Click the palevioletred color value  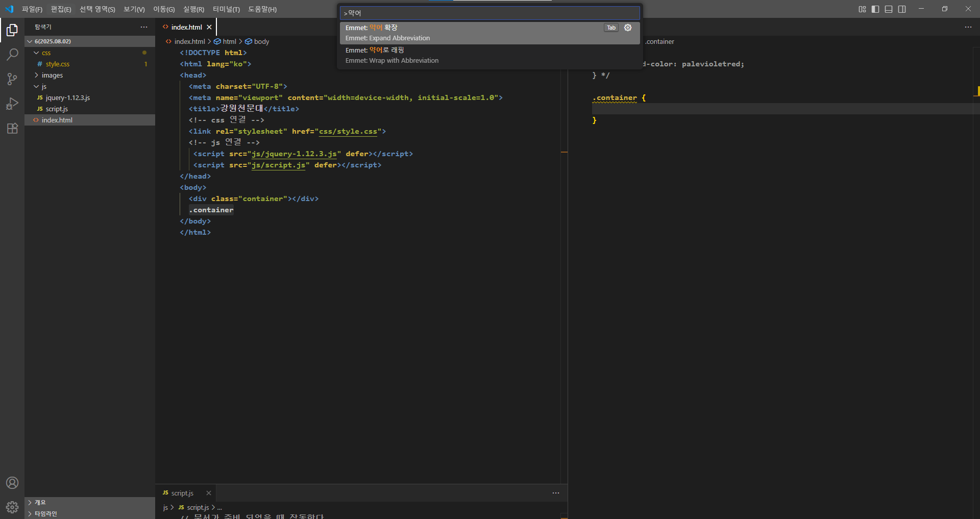(711, 64)
